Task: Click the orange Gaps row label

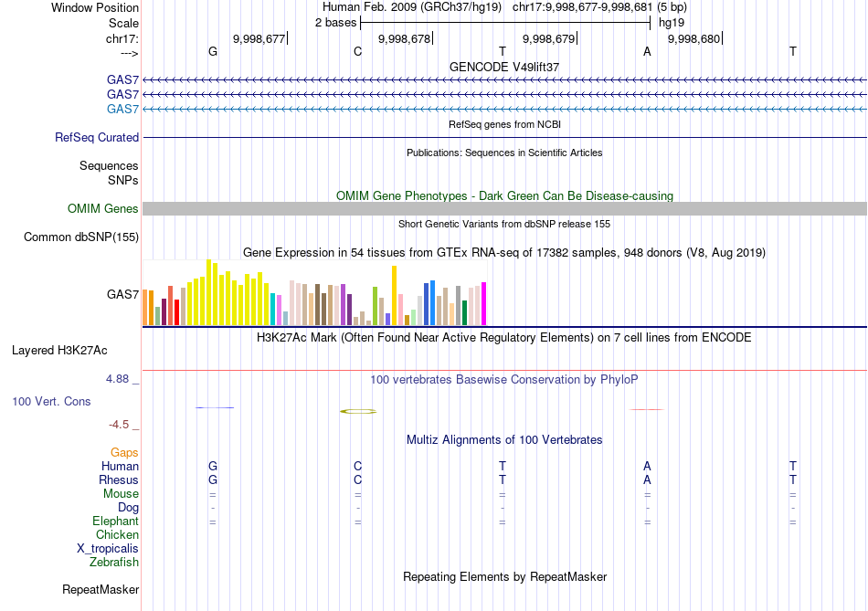Action: [124, 453]
